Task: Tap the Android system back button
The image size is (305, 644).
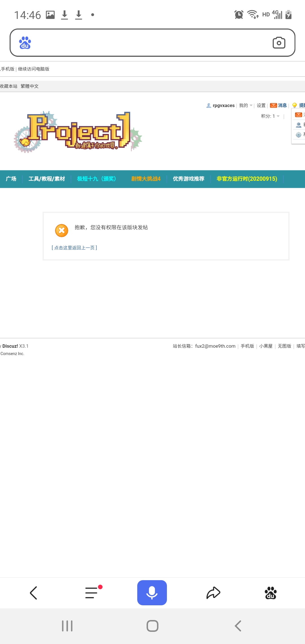Action: pos(238,626)
